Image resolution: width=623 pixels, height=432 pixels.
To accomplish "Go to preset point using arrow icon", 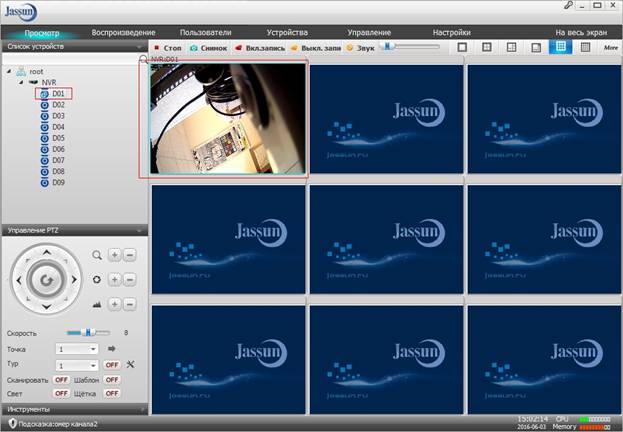I will pyautogui.click(x=112, y=349).
